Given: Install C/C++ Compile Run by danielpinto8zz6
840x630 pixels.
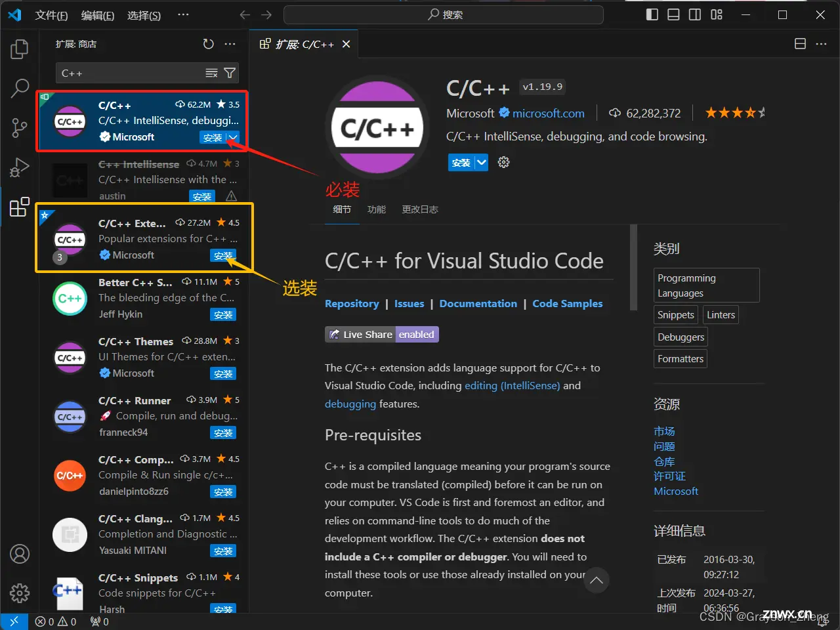Looking at the screenshot, I should [223, 492].
